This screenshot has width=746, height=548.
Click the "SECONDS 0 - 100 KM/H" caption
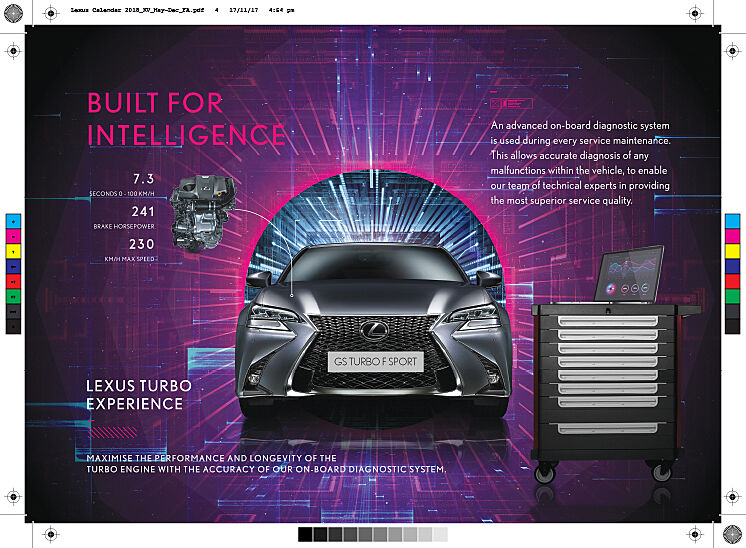click(122, 194)
